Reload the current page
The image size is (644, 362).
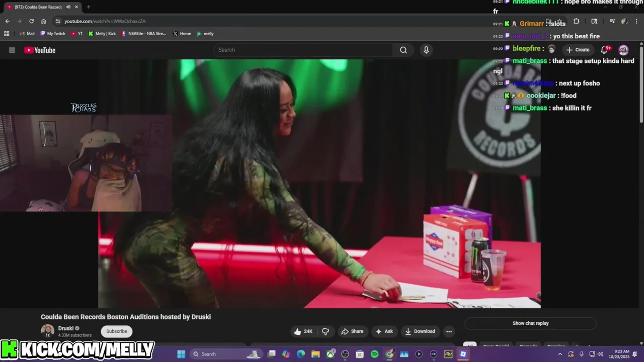[31, 21]
